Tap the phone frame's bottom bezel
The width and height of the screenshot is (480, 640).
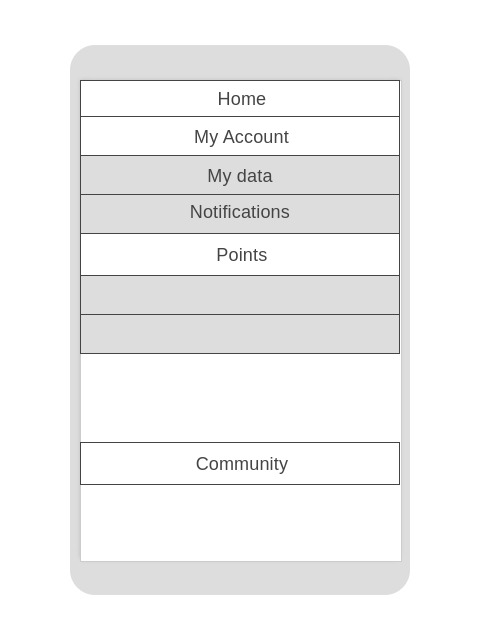pos(240,578)
